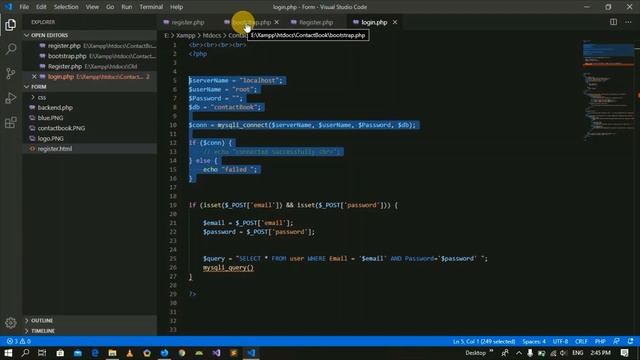Click the errors and warnings status indicator
This screenshot has width=640, height=360.
click(x=19, y=341)
